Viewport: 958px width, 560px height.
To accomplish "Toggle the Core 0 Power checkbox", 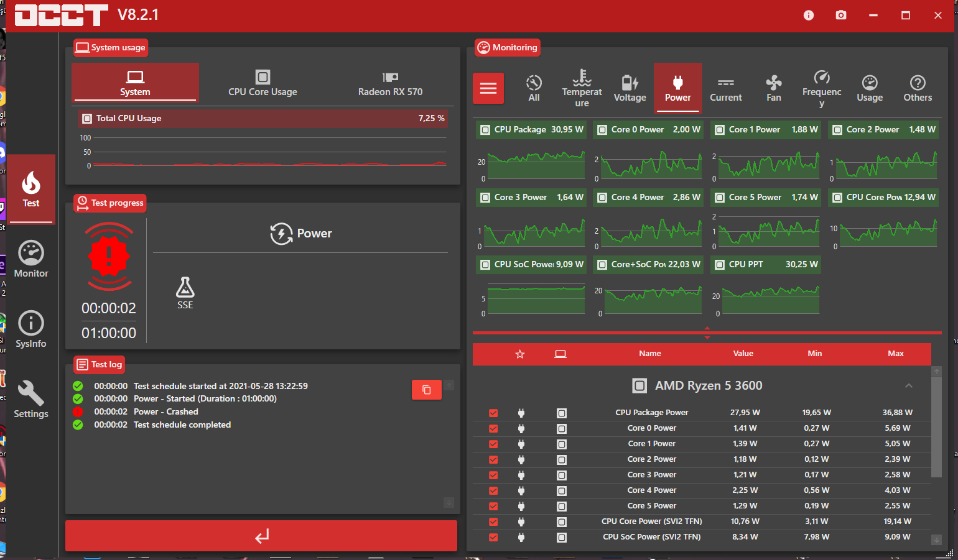I will (x=493, y=429).
